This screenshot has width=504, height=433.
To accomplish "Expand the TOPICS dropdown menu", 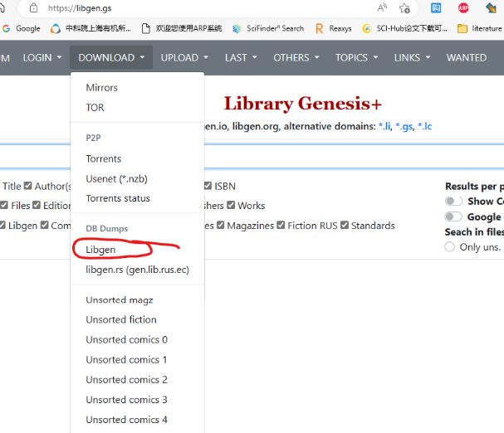I will 356,58.
